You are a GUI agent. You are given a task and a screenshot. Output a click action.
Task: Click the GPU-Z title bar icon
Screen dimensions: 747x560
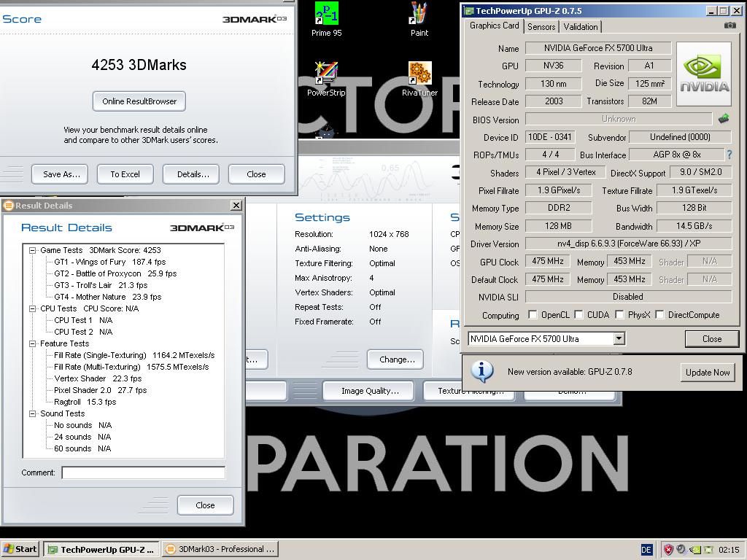(469, 10)
